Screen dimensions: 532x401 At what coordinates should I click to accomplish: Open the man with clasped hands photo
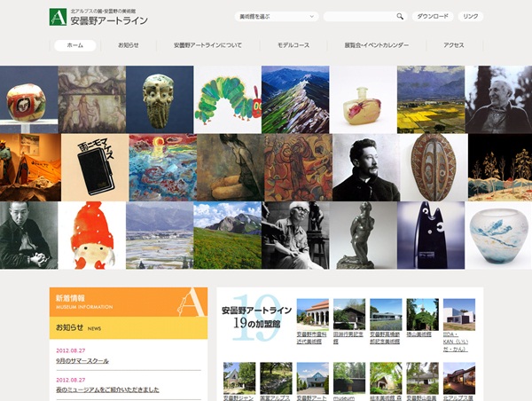point(29,235)
